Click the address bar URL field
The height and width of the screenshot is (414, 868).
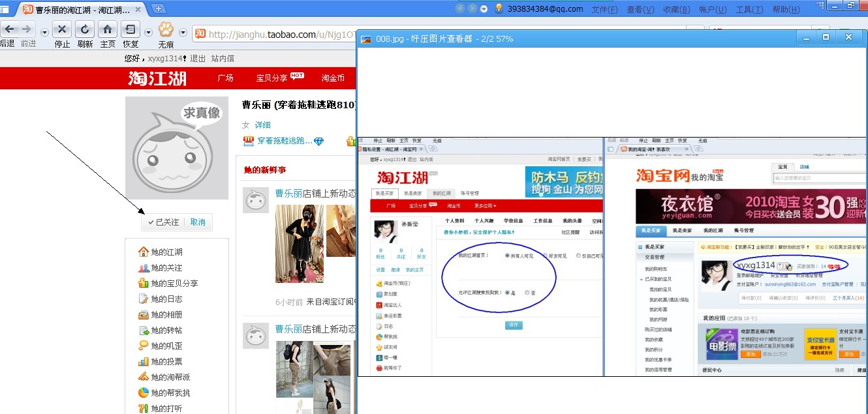(x=281, y=35)
